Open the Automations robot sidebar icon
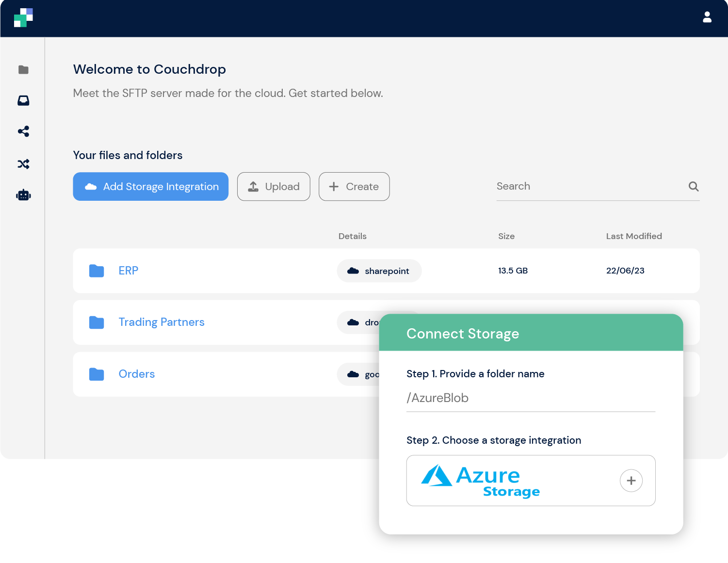This screenshot has height=563, width=728. coord(23,195)
